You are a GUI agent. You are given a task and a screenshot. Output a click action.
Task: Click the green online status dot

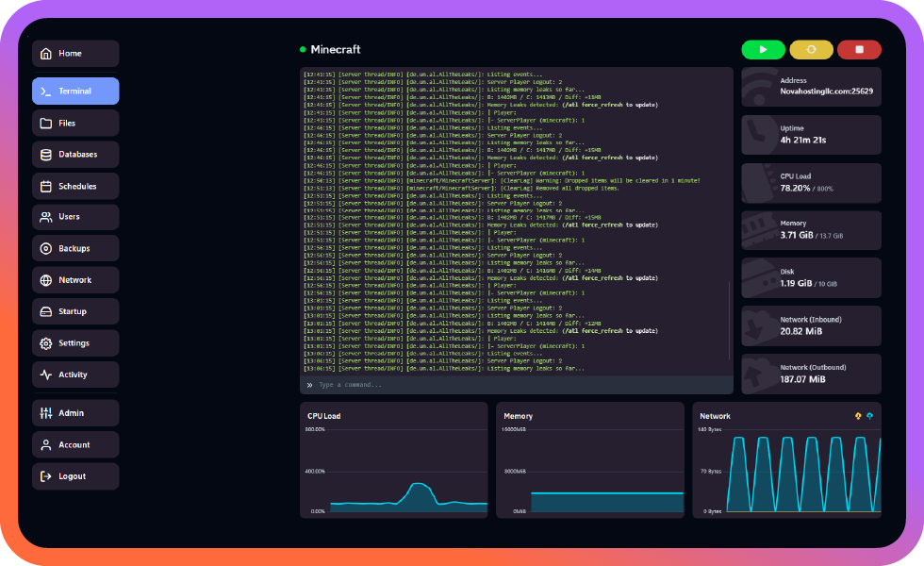point(303,49)
